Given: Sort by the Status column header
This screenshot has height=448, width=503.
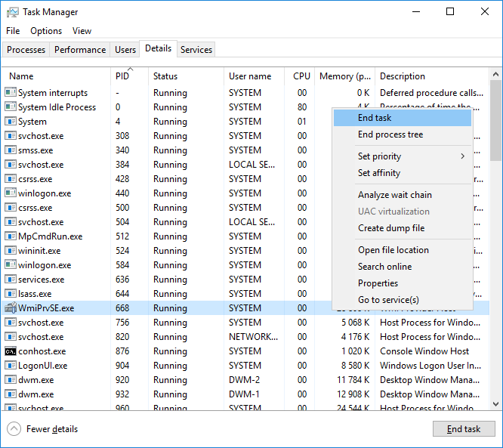Looking at the screenshot, I should (186, 76).
